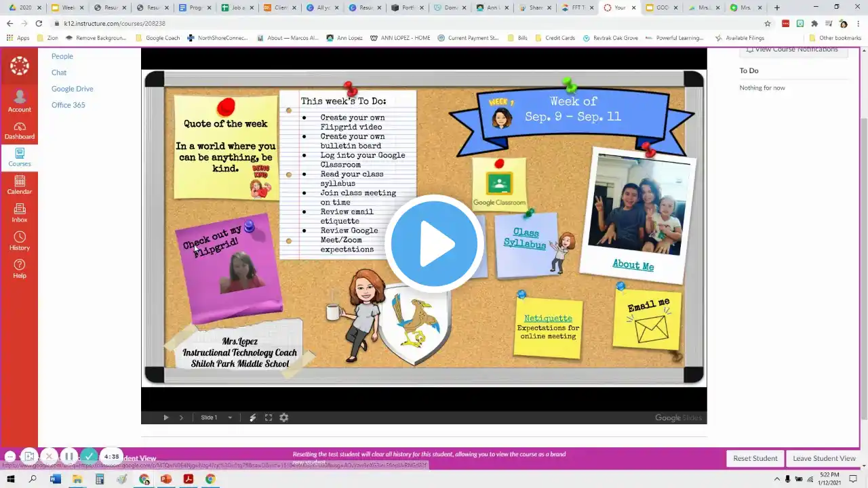
Task: Pause the screen recording
Action: [x=69, y=457]
